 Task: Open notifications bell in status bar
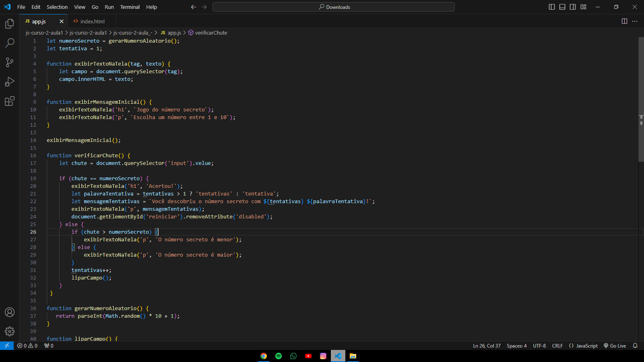[635, 346]
